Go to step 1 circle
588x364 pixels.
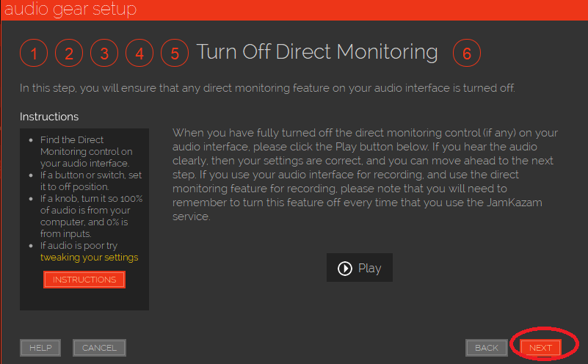tap(34, 54)
